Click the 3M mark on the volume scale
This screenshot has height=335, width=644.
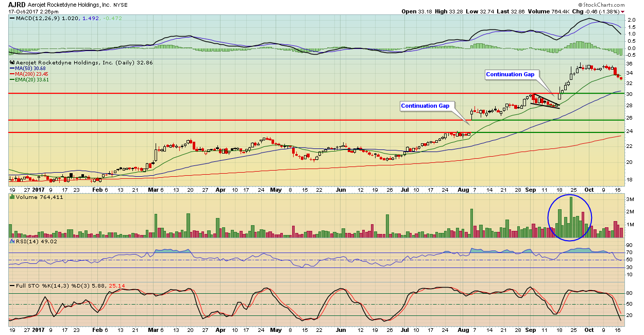[x=631, y=199]
